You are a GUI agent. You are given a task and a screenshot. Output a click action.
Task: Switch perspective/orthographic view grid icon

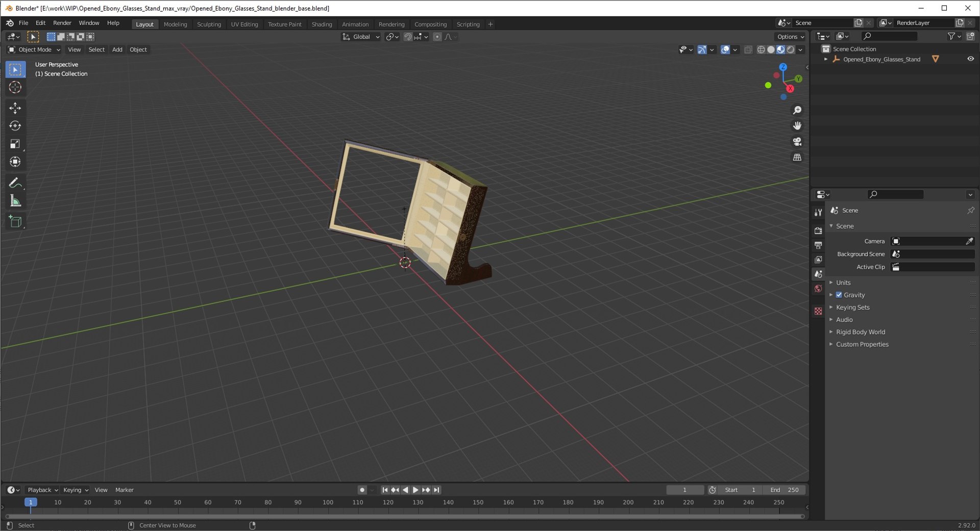pyautogui.click(x=797, y=157)
